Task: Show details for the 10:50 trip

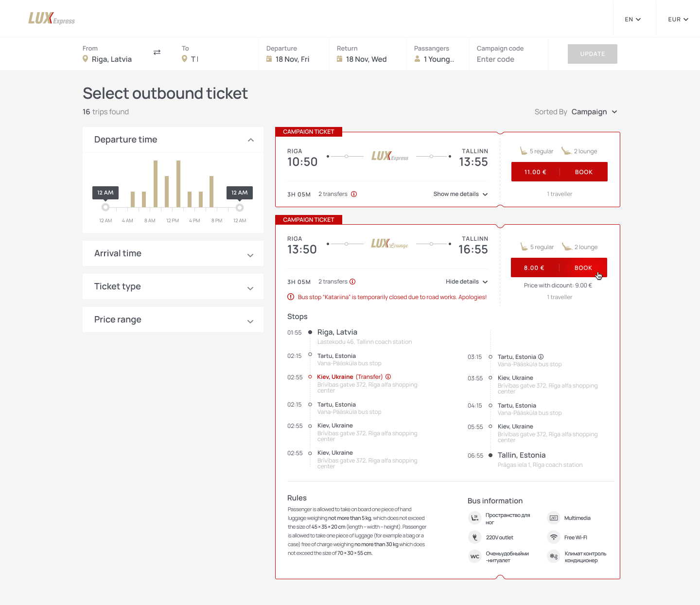Action: coord(461,194)
